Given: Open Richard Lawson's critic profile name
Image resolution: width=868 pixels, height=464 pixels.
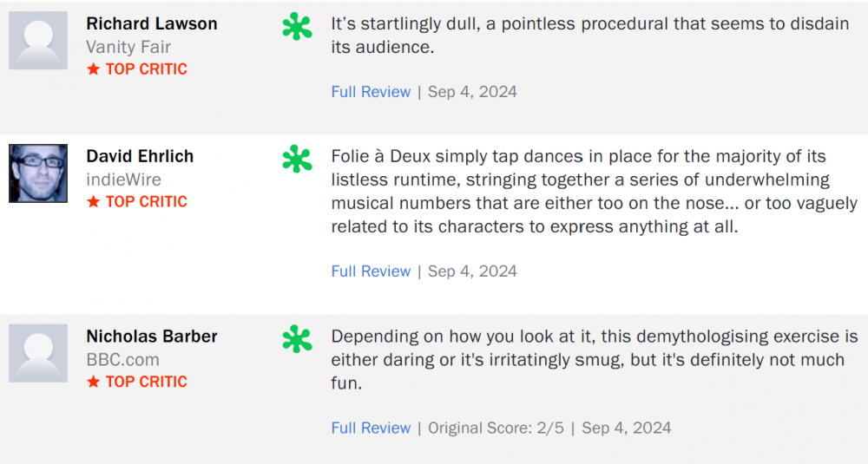Looking at the screenshot, I should (x=152, y=23).
